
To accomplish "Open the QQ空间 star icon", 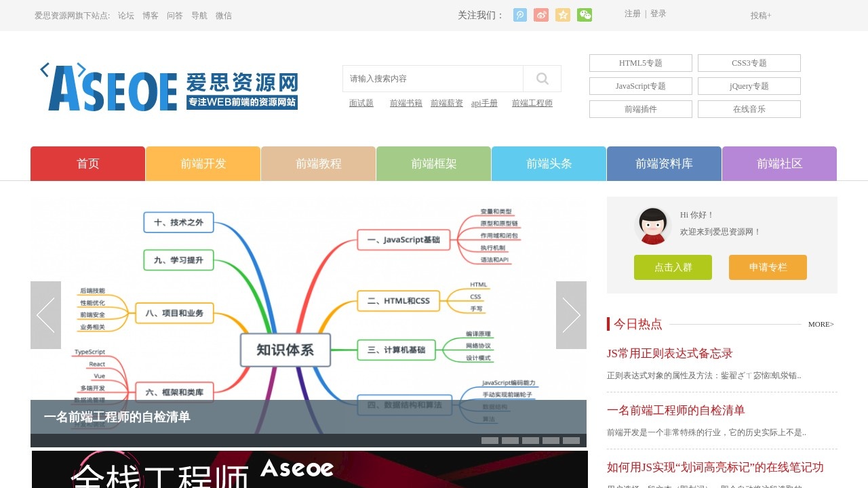I will (x=563, y=14).
